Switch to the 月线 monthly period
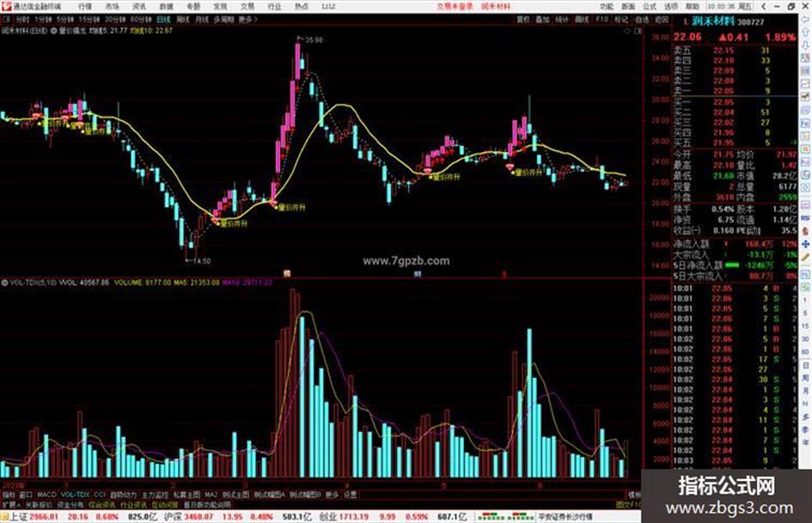Screen dimensions: 812x523 pos(201,19)
